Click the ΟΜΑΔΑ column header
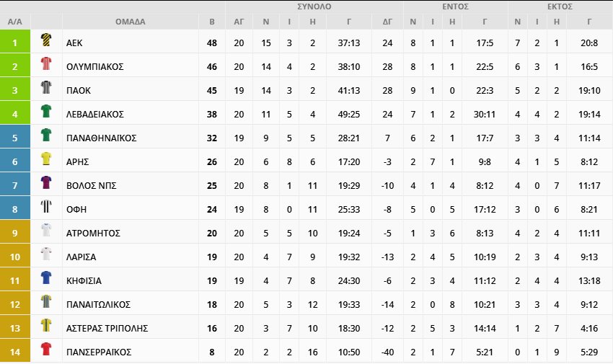This screenshot has width=613, height=364. coord(130,22)
